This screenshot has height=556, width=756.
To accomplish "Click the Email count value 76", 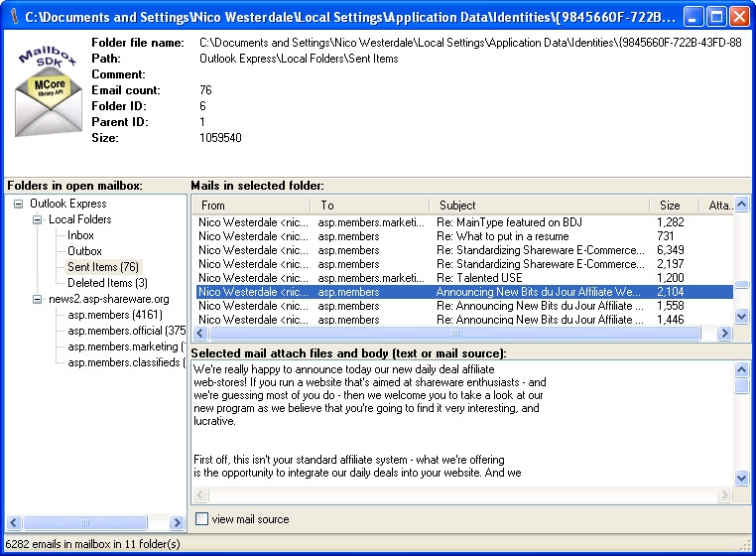I will coord(206,90).
